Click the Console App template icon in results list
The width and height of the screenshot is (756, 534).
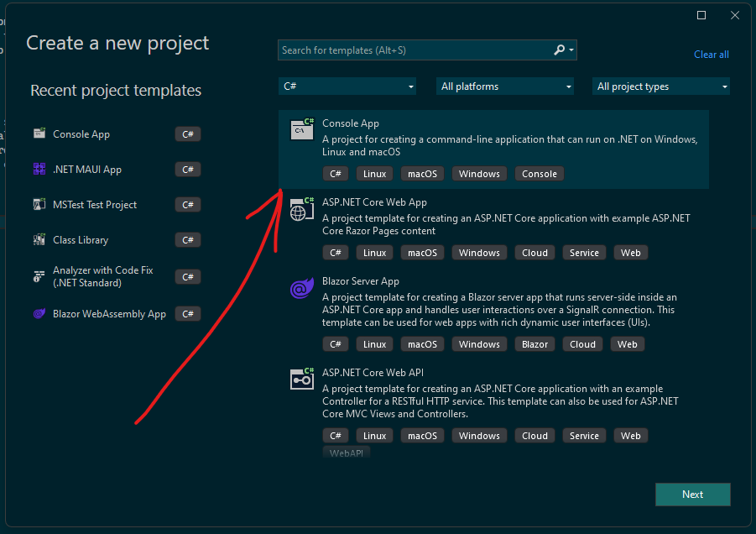[302, 128]
